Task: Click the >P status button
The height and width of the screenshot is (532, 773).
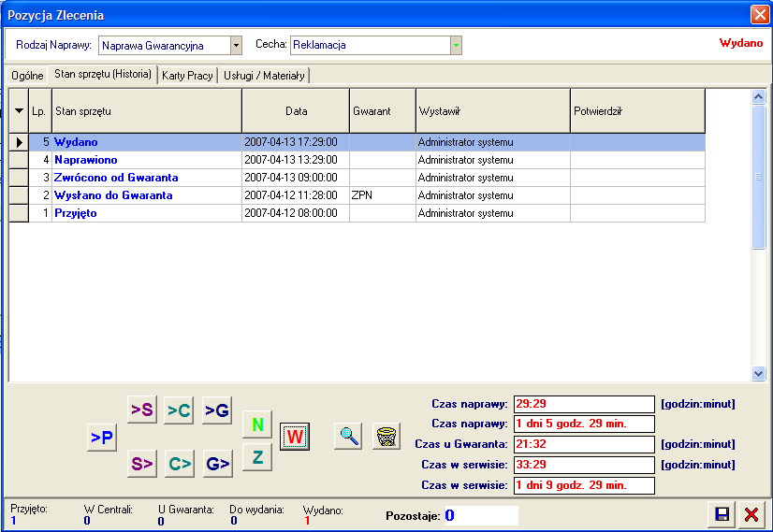Action: pyautogui.click(x=102, y=437)
